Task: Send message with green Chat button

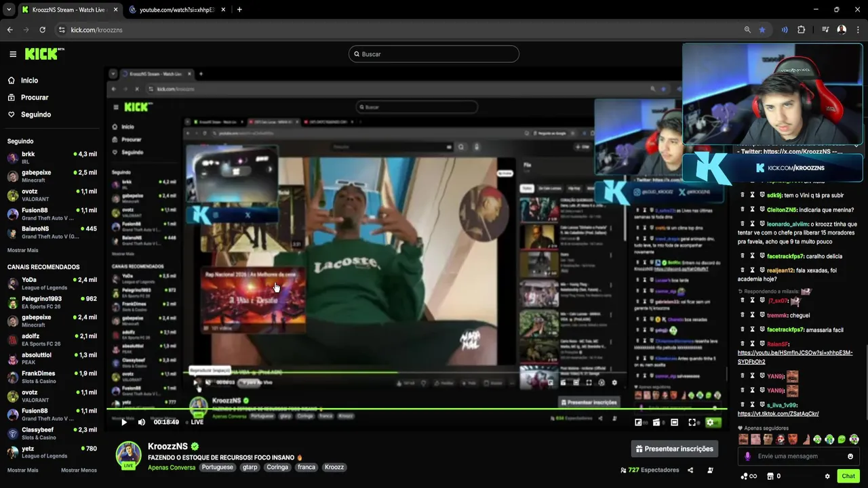Action: click(848, 476)
